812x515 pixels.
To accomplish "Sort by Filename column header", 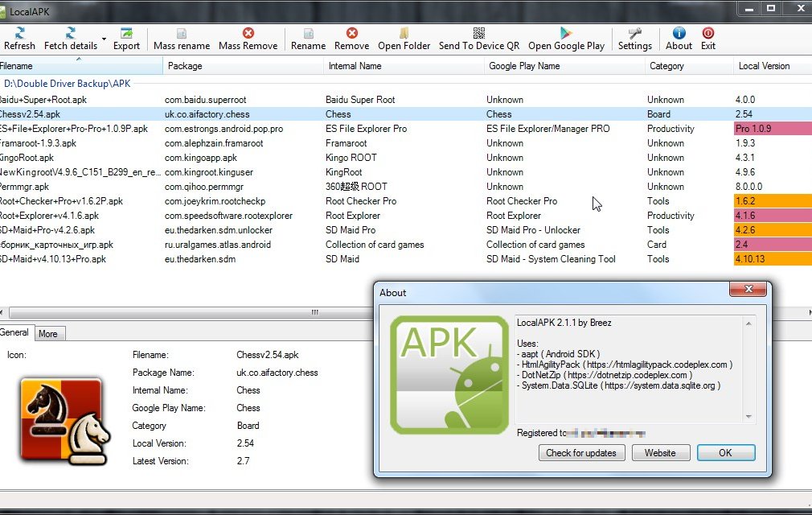I will [81, 66].
